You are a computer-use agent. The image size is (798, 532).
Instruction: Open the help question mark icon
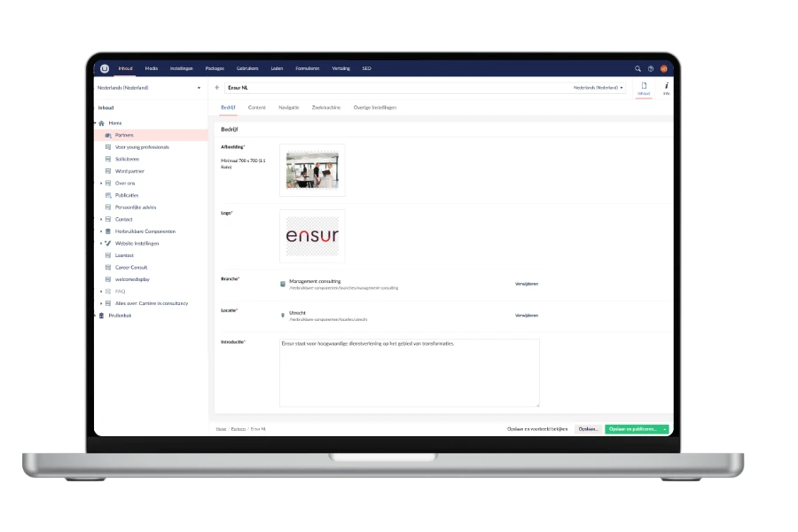(x=651, y=68)
